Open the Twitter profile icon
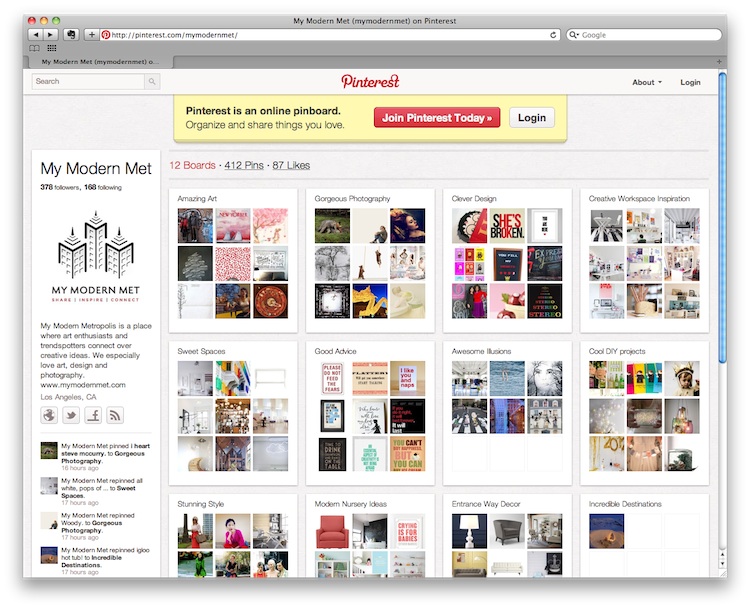Viewport: 750px width, 609px height. coord(71,415)
